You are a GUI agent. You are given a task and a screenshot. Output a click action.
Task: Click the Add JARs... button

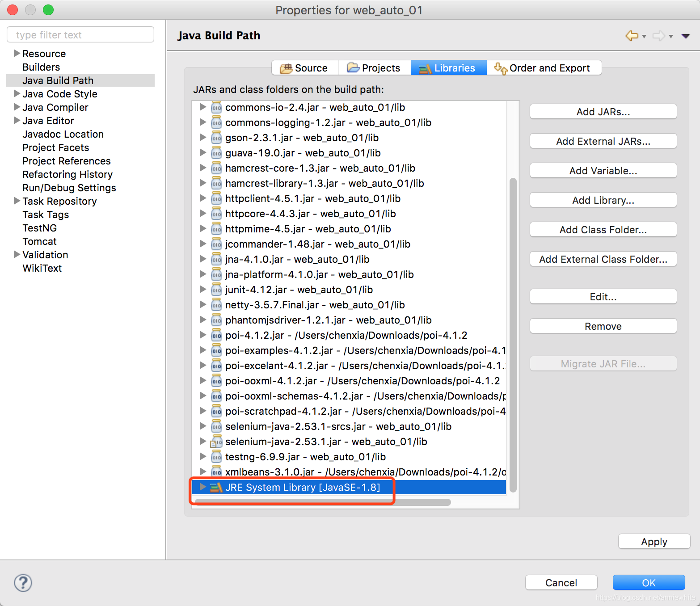tap(603, 112)
